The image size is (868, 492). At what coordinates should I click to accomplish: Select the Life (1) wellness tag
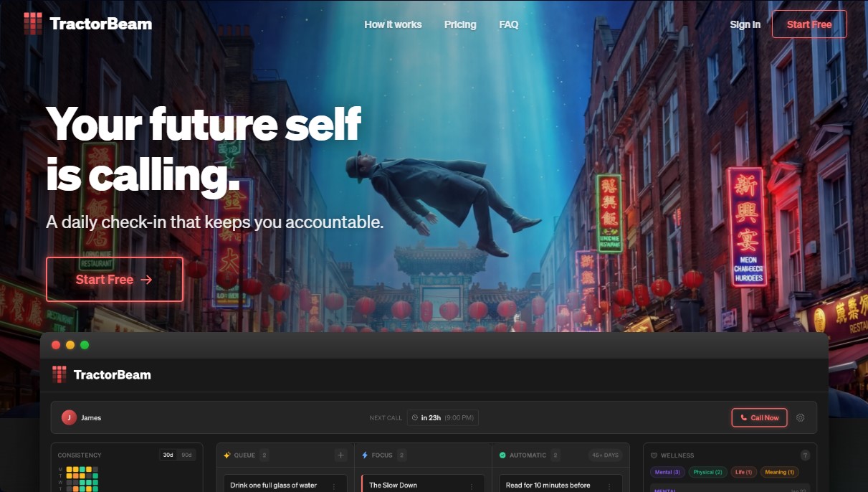point(743,472)
